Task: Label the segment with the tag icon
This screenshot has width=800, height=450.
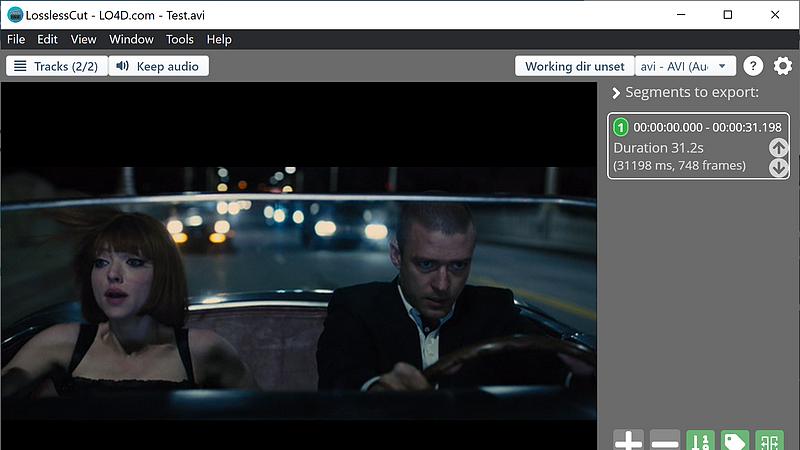Action: point(735,440)
